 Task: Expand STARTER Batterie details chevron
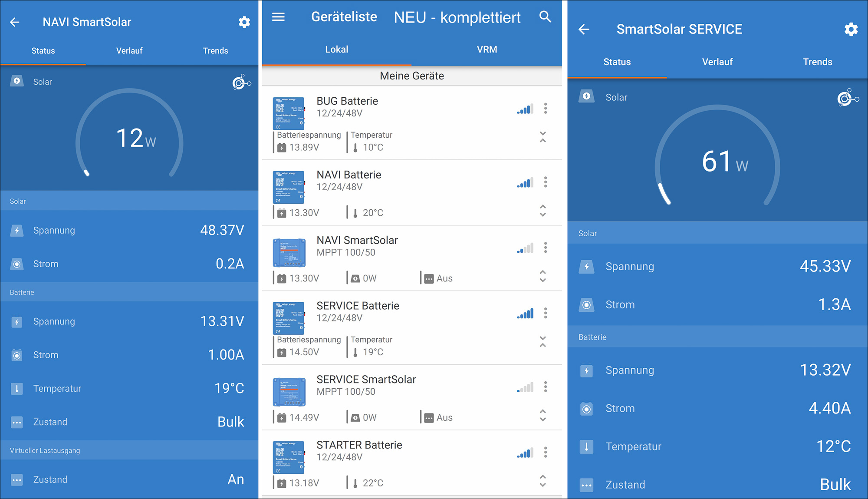542,481
